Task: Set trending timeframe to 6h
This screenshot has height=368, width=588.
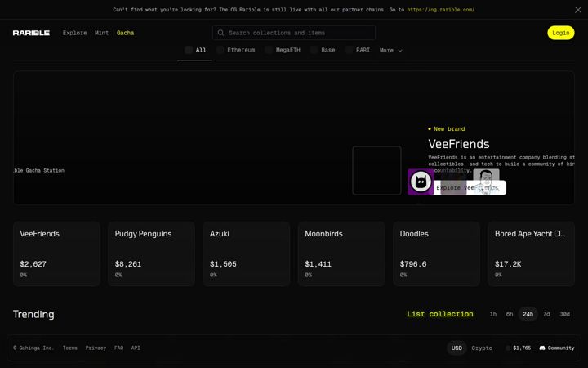Action: 510,314
